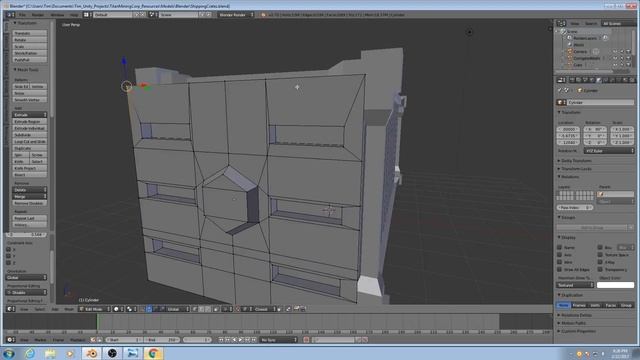Open the Delete dropdown in tool shelf

coord(30,190)
